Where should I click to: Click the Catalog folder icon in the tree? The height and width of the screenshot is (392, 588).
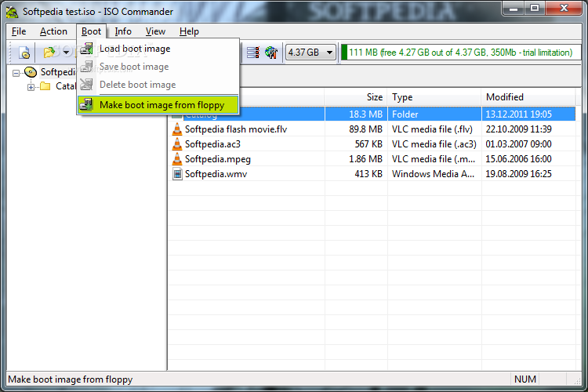45,86
